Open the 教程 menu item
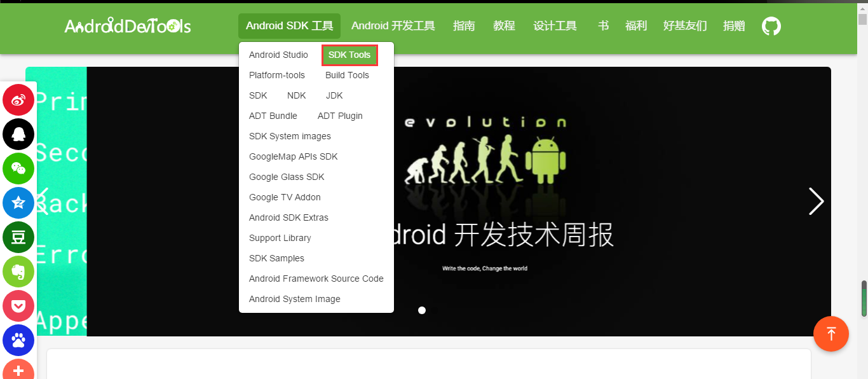Image resolution: width=868 pixels, height=379 pixels. (504, 25)
